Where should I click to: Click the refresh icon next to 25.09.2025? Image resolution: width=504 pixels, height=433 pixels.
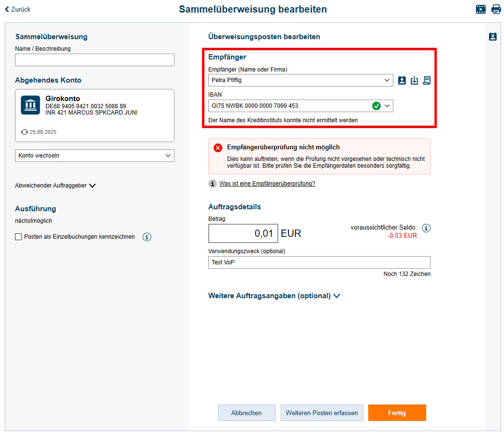coord(24,131)
